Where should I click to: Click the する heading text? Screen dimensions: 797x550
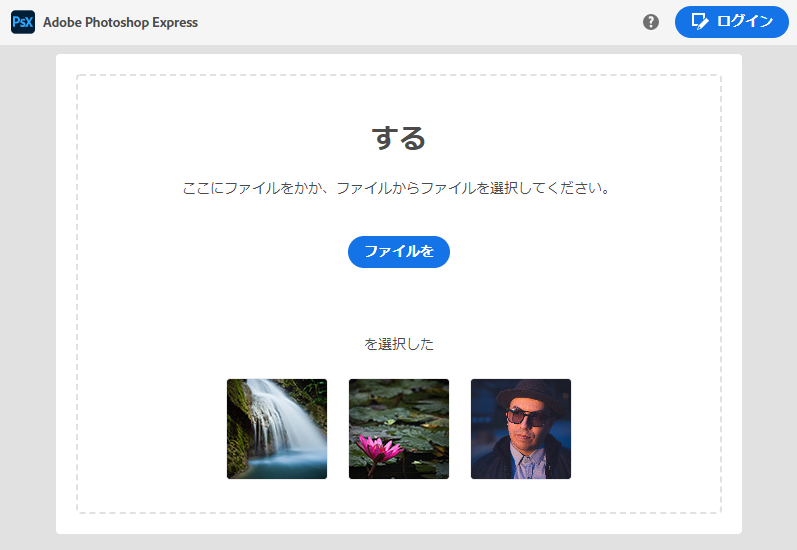(x=398, y=138)
